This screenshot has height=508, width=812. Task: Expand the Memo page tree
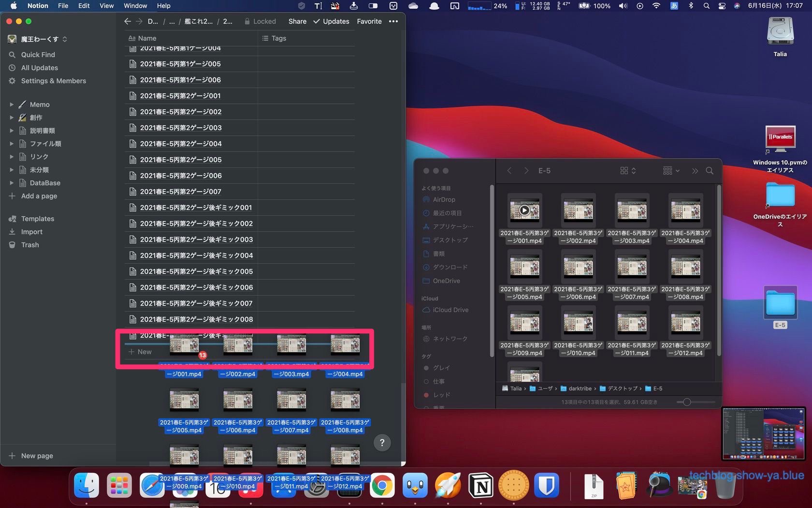(x=12, y=105)
